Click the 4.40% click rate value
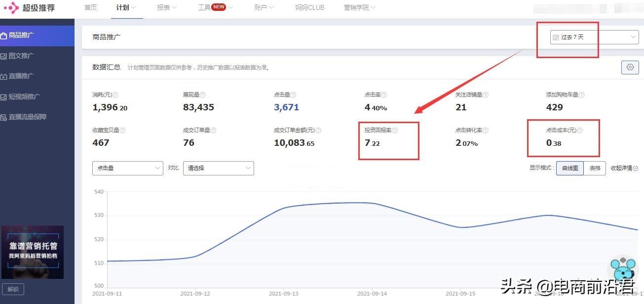Image resolution: width=644 pixels, height=304 pixels. click(376, 107)
